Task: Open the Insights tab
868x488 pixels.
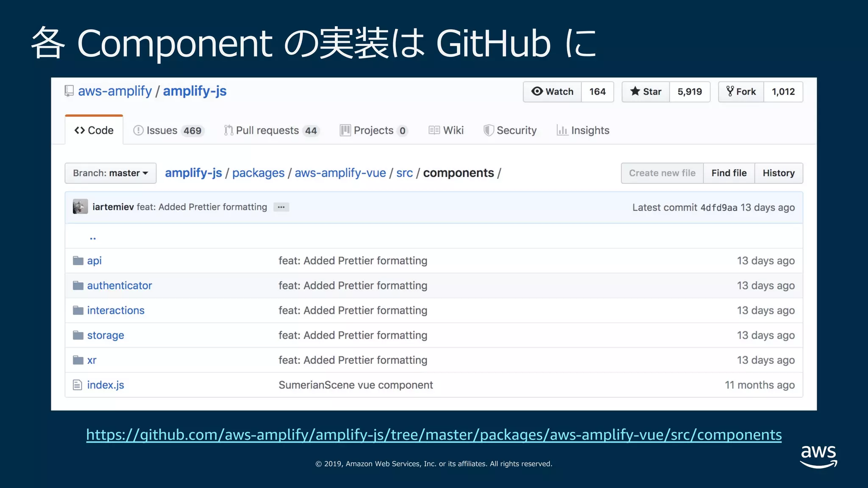Action: 583,130
